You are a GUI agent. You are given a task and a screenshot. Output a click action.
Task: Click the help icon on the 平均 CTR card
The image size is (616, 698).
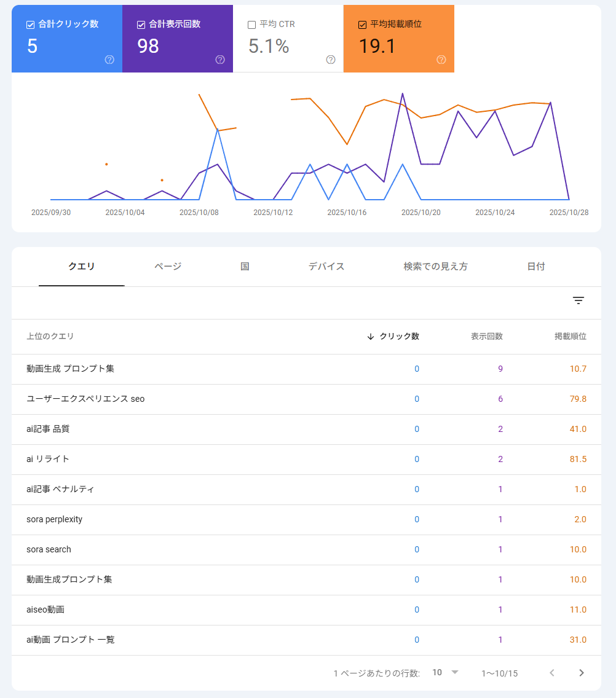pyautogui.click(x=331, y=60)
